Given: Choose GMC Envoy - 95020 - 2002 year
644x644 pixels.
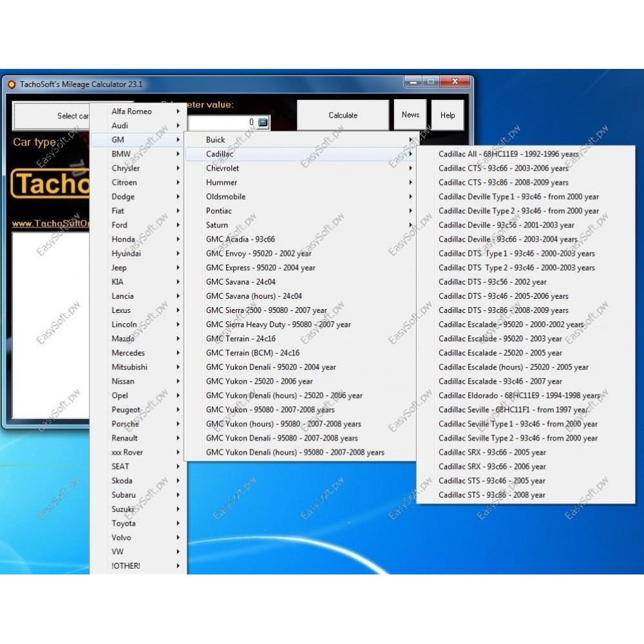Looking at the screenshot, I should [x=300, y=253].
